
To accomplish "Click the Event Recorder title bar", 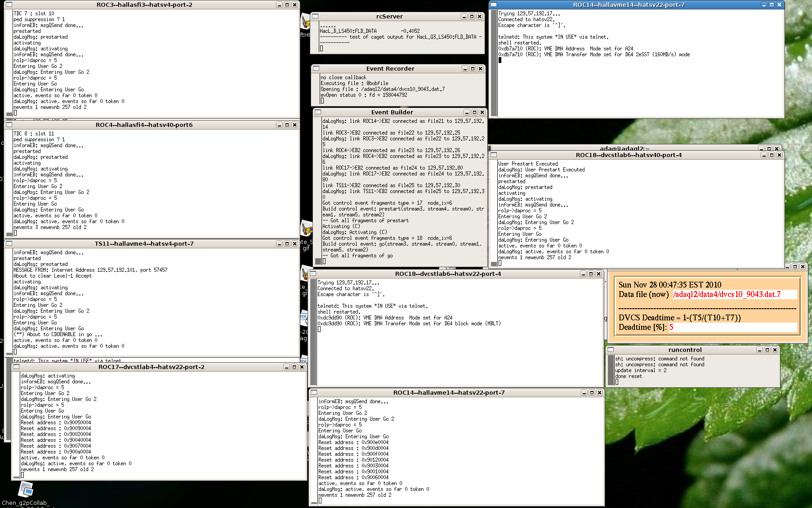I will [390, 69].
